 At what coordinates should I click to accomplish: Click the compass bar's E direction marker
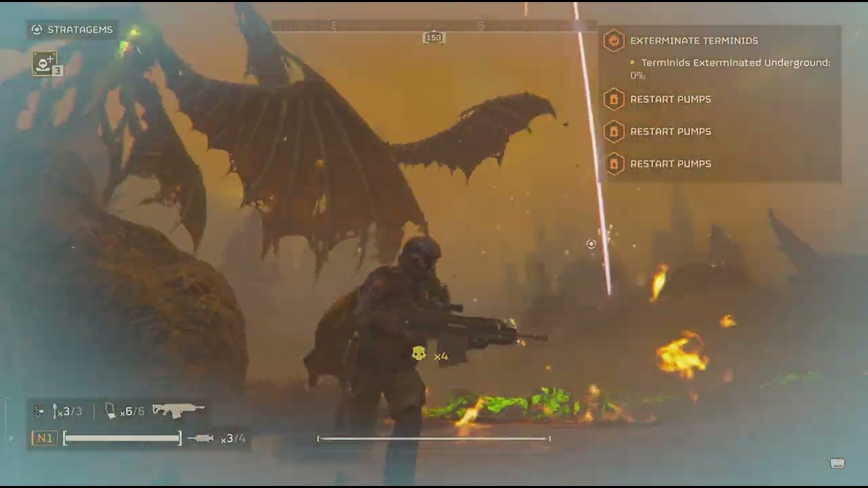pyautogui.click(x=334, y=26)
